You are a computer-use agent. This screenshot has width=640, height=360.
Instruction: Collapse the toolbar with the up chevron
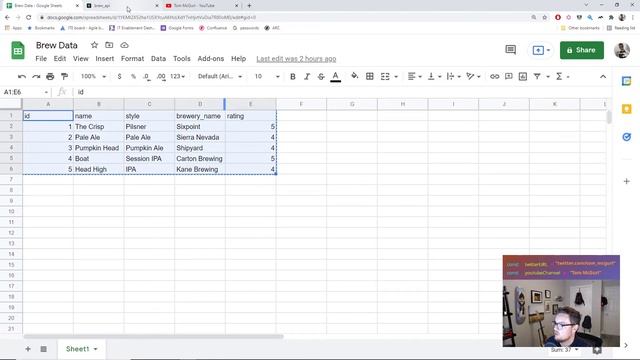(x=603, y=77)
